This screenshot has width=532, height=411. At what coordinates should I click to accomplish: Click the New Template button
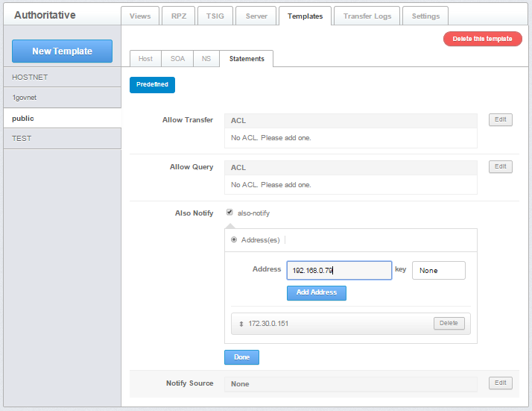[x=62, y=51]
